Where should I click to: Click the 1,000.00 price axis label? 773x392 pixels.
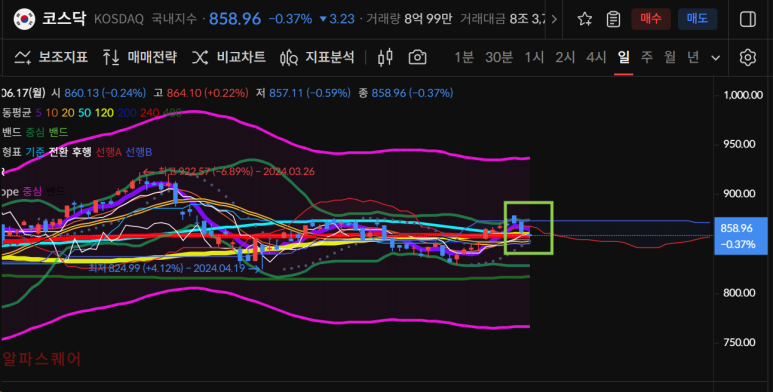pyautogui.click(x=743, y=95)
